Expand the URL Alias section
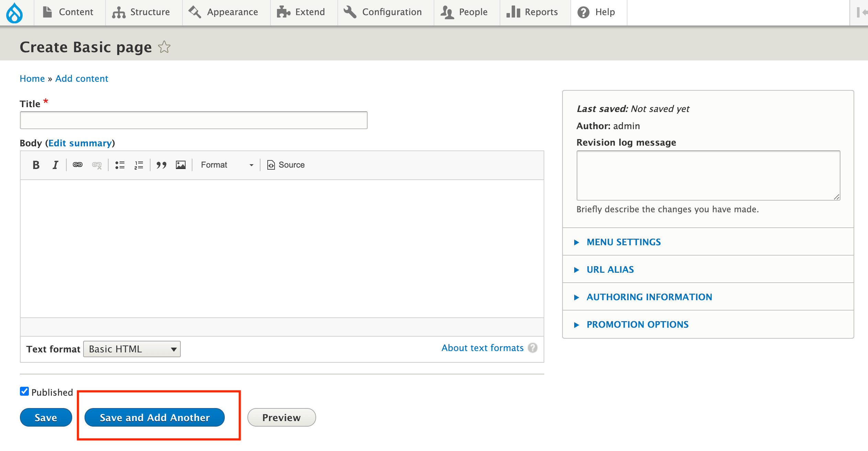Screen dimensions: 868x451 click(x=610, y=270)
